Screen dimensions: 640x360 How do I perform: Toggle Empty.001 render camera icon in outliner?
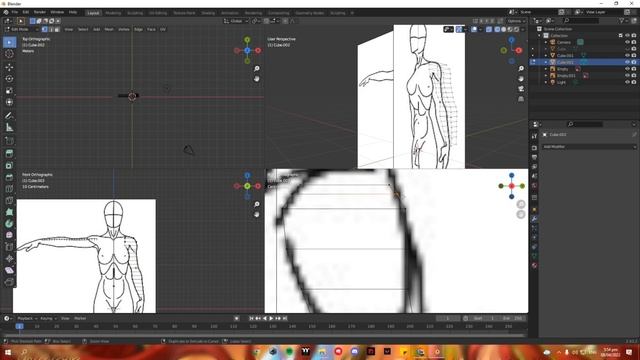click(634, 76)
